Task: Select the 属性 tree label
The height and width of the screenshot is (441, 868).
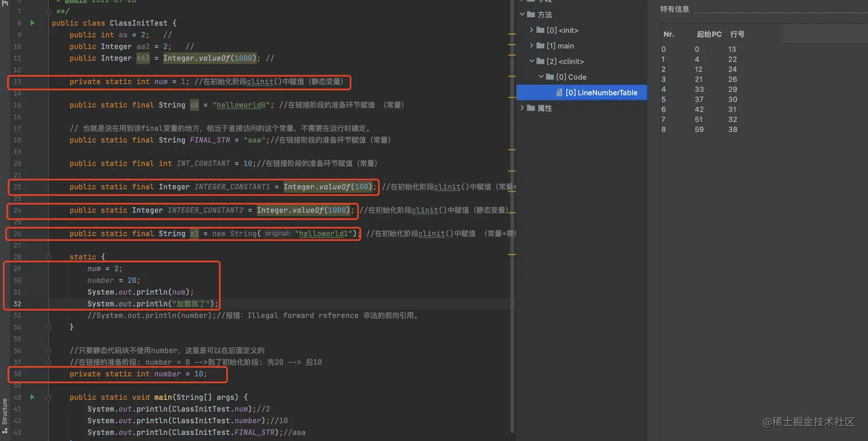Action: (x=545, y=108)
